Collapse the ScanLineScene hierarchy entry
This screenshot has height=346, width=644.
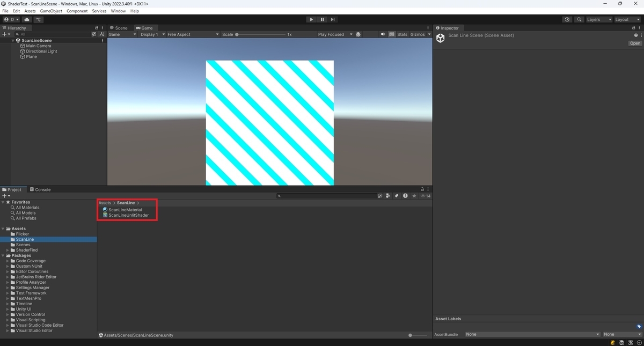13,40
